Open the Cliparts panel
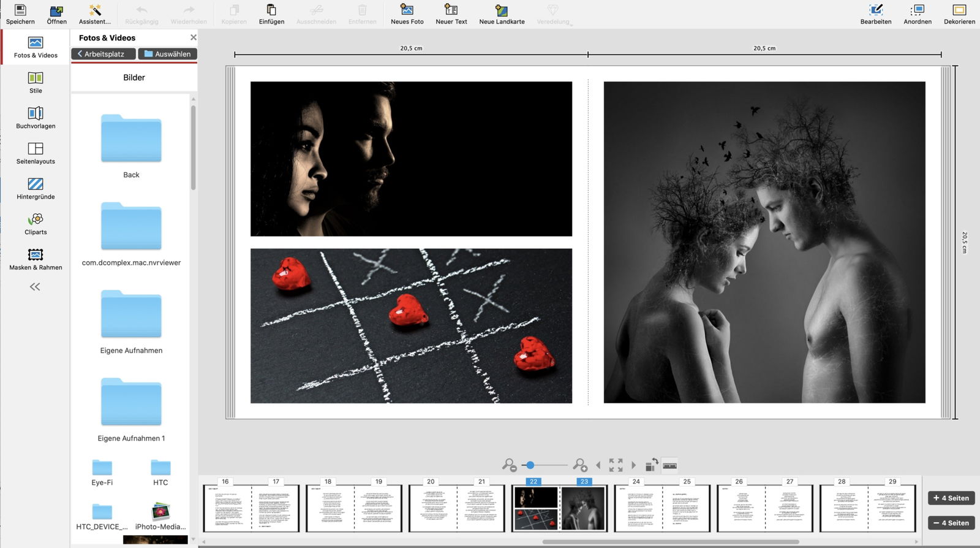This screenshot has height=548, width=980. pyautogui.click(x=36, y=224)
